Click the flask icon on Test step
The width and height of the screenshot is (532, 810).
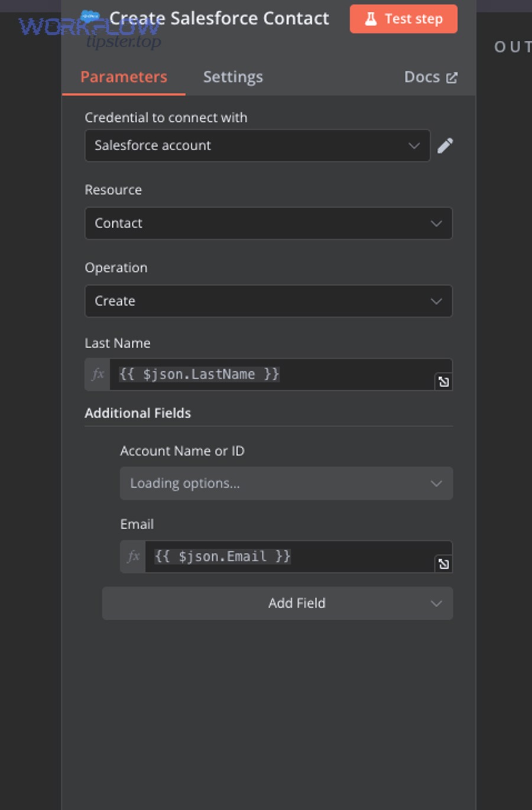point(371,19)
